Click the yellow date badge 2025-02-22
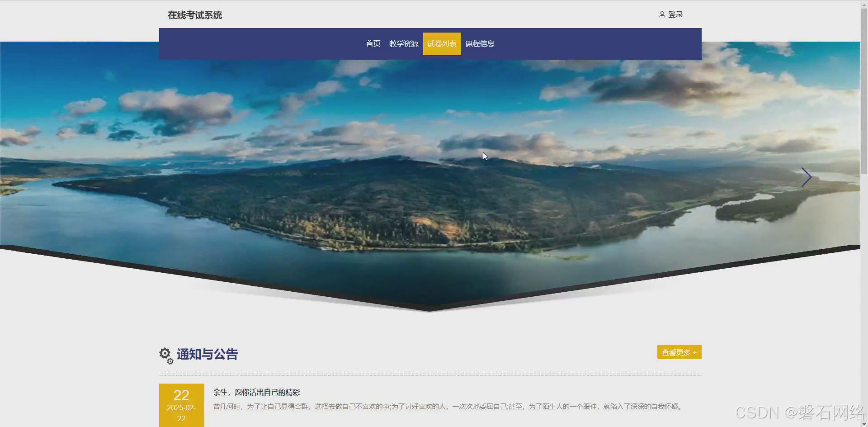 click(x=181, y=405)
